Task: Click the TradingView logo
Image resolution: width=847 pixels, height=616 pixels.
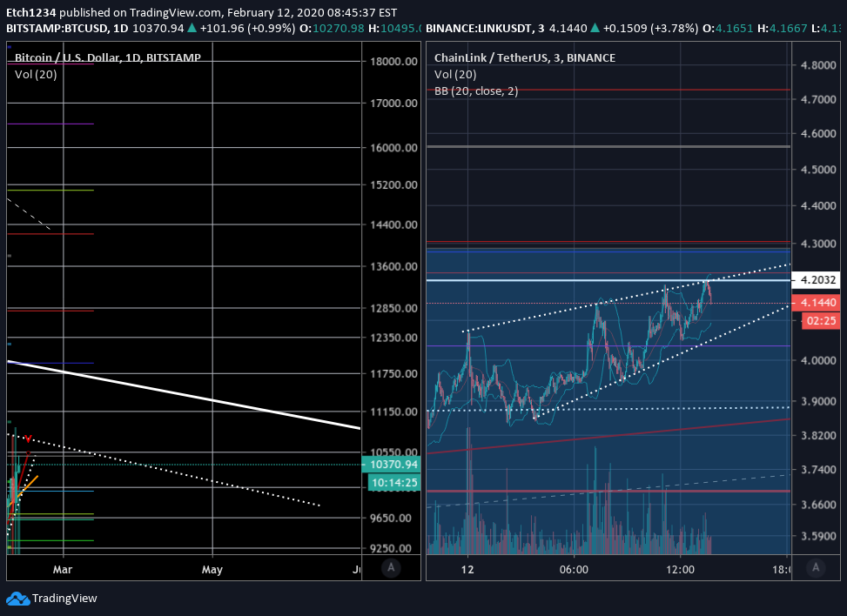Action: tap(51, 599)
